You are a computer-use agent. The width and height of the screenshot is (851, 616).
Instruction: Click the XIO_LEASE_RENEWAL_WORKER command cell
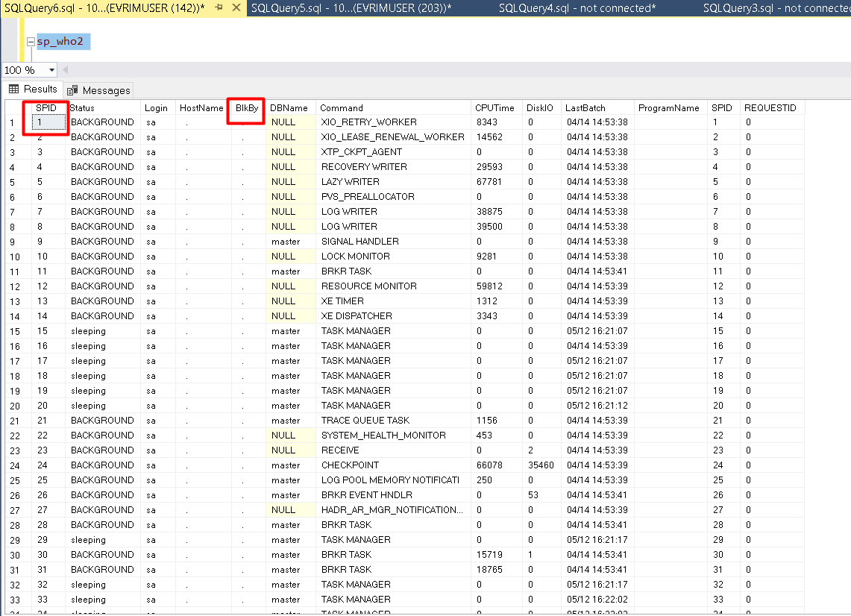(393, 136)
